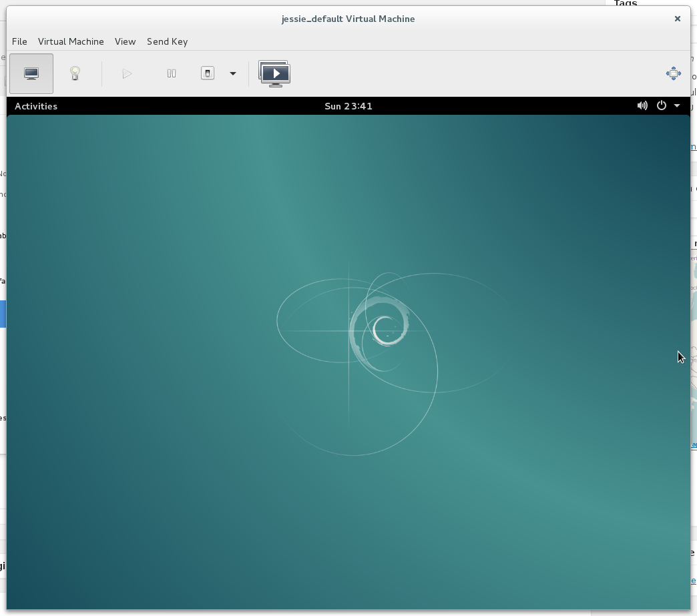
Task: Open the View menu
Action: click(125, 41)
